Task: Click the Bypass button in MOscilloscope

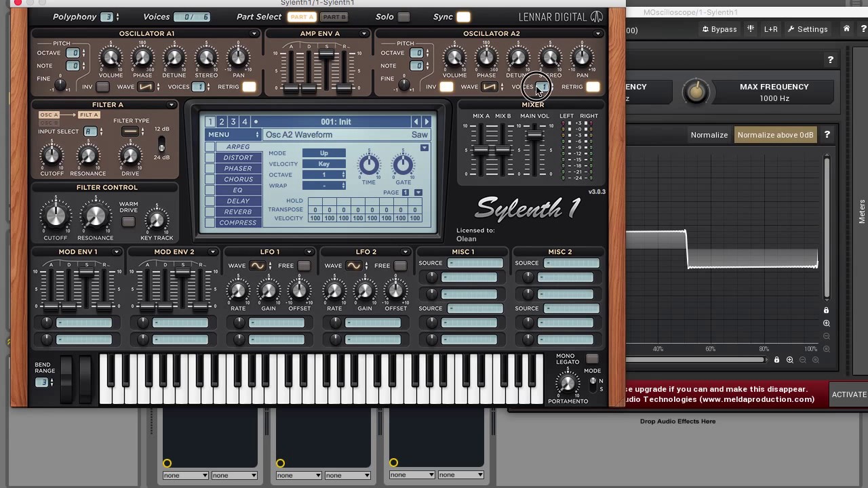Action: click(719, 29)
